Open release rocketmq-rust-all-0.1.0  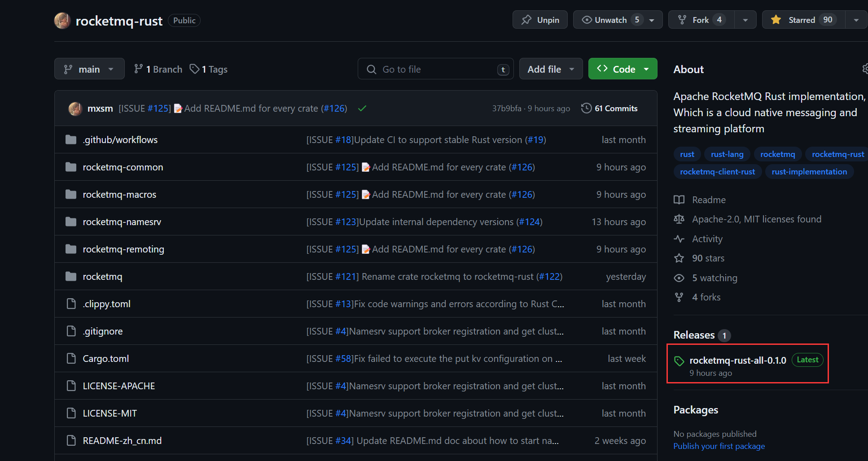point(738,360)
